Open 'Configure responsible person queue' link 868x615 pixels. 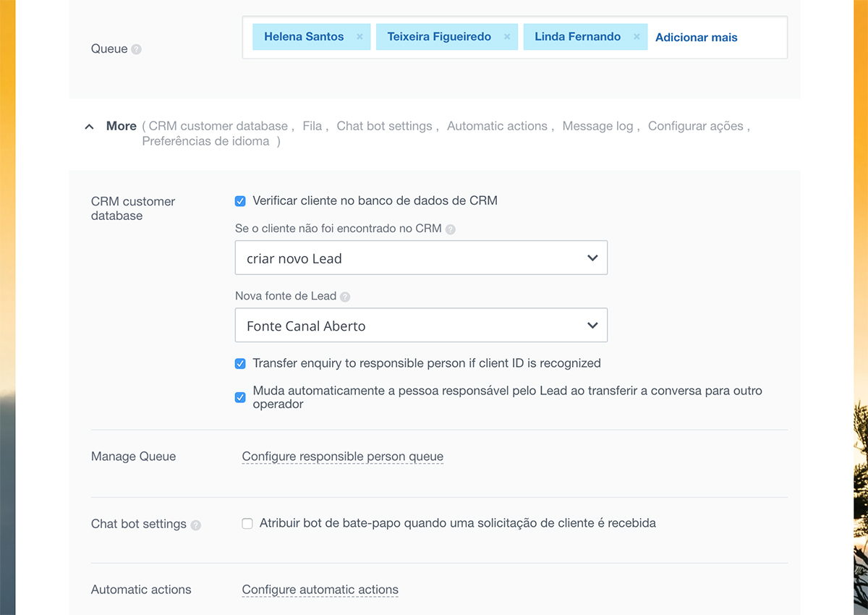[x=342, y=457]
